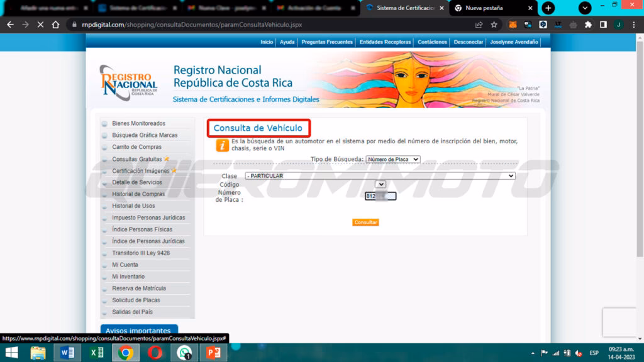Click the Número de Placa input field

coord(380,196)
